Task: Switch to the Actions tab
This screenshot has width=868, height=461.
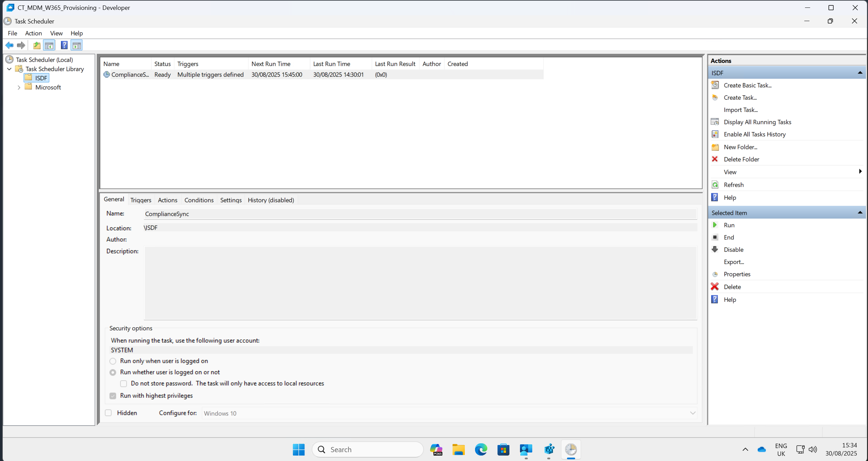Action: (168, 200)
